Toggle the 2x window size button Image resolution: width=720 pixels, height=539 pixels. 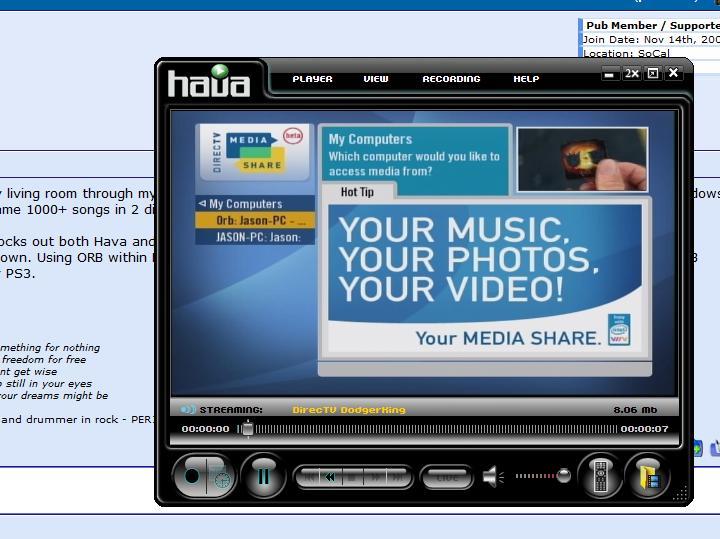point(631,73)
